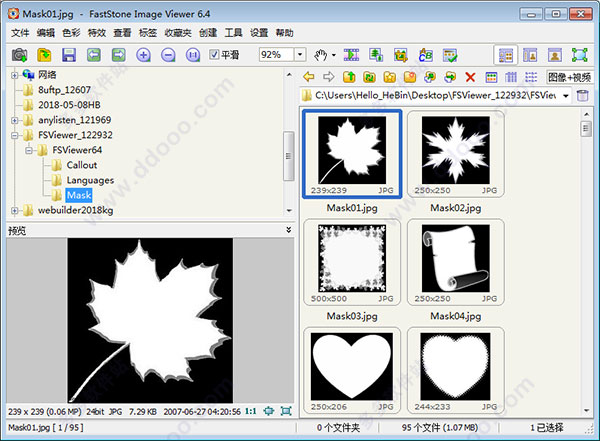Open the 编辑 menu
The width and height of the screenshot is (600, 441).
tap(46, 33)
